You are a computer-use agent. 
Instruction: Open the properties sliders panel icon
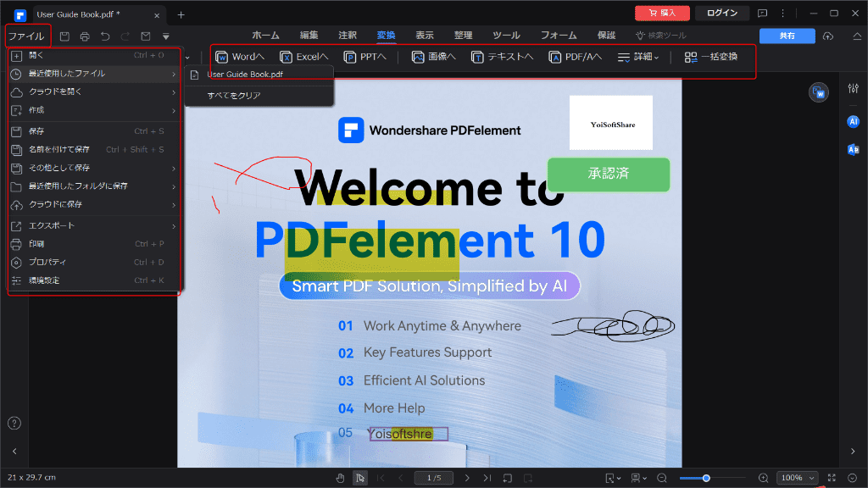[x=853, y=88]
